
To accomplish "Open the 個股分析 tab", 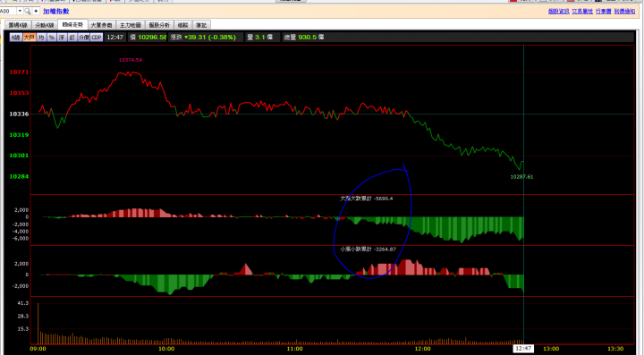I will 159,25.
